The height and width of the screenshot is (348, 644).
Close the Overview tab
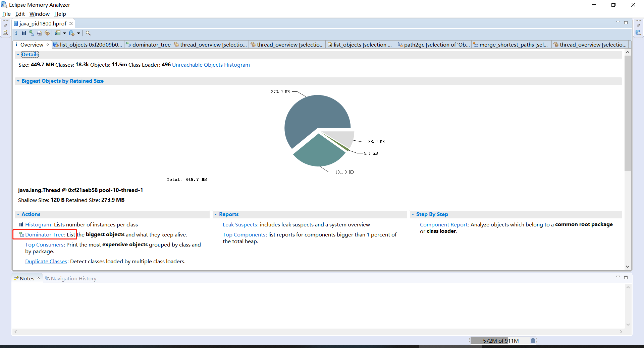coord(48,45)
